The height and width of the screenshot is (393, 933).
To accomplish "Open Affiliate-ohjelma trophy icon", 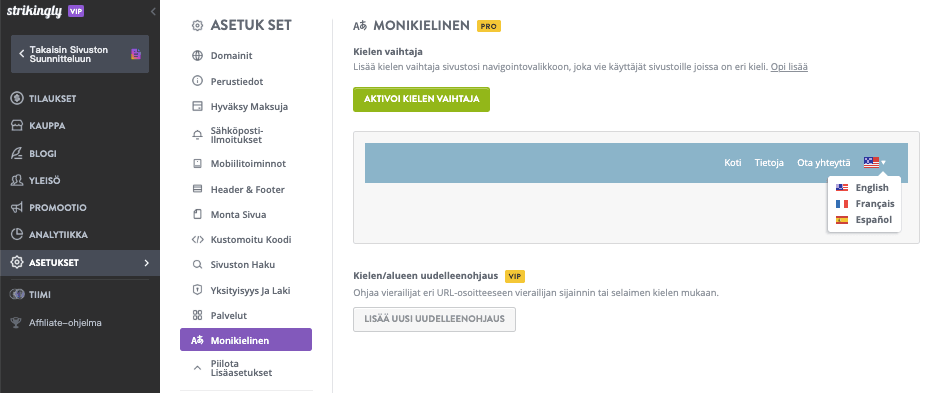I will [17, 323].
